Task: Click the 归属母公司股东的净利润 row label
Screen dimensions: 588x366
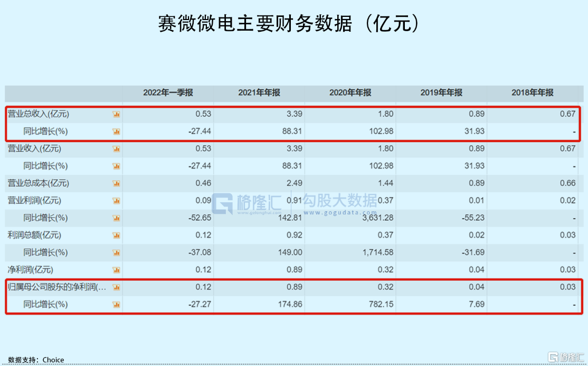Action: (57, 287)
